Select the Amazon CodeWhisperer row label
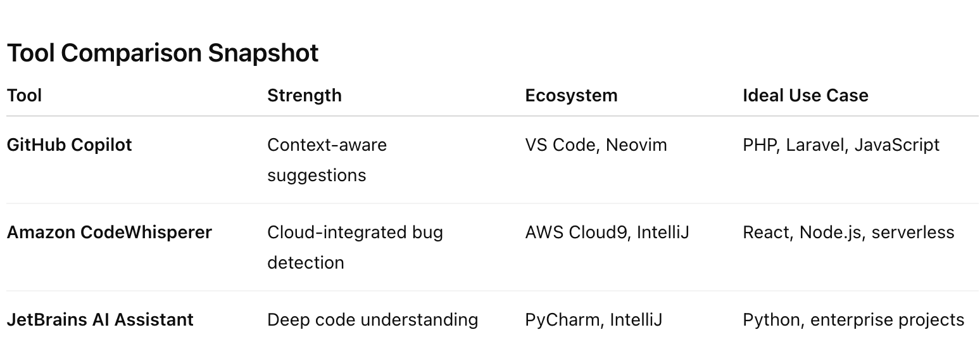Image resolution: width=980 pixels, height=351 pixels. pyautogui.click(x=109, y=233)
